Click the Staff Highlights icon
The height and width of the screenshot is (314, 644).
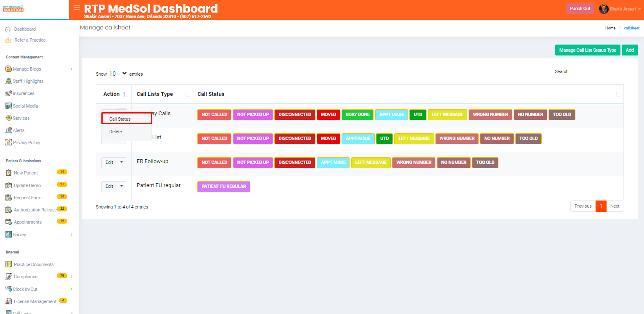(x=8, y=81)
